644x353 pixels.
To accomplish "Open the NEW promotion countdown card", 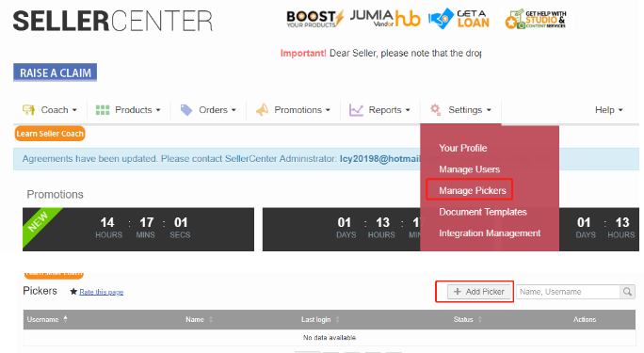I will click(x=138, y=229).
